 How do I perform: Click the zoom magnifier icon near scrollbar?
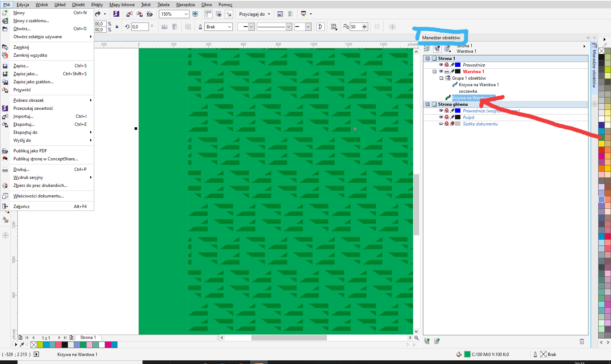416,338
